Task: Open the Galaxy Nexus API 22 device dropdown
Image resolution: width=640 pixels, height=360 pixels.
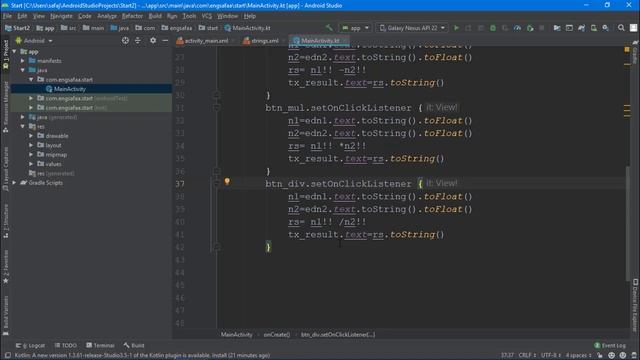Action: point(412,28)
